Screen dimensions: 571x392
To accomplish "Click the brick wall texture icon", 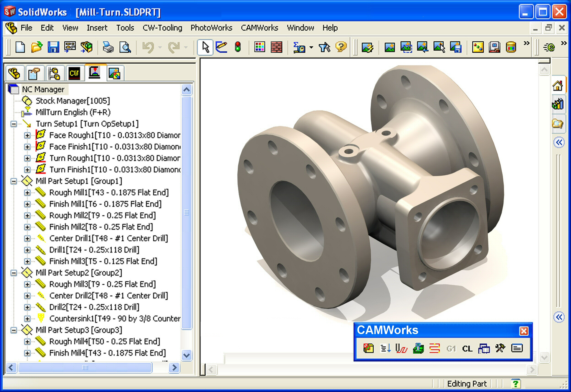I will (276, 47).
